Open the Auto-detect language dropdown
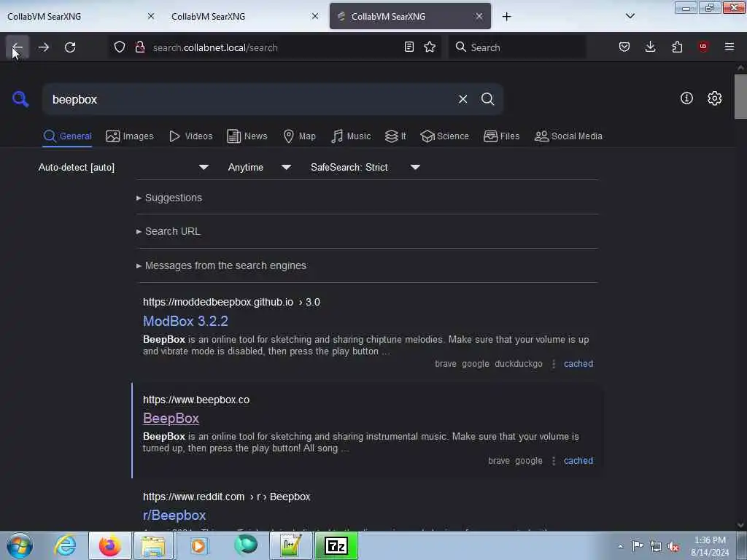 pos(123,167)
